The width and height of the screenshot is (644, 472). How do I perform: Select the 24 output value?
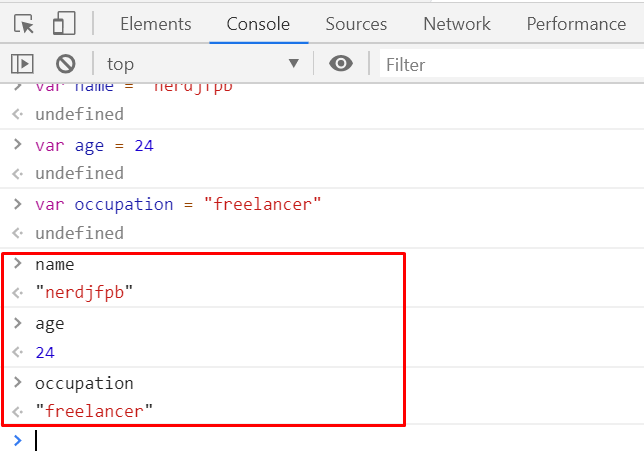pos(45,352)
